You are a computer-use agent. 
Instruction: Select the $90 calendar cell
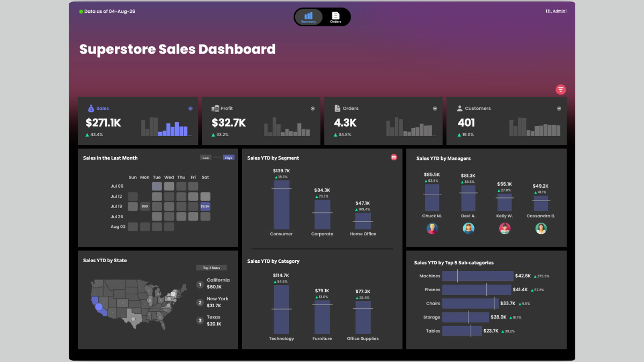coord(145,206)
